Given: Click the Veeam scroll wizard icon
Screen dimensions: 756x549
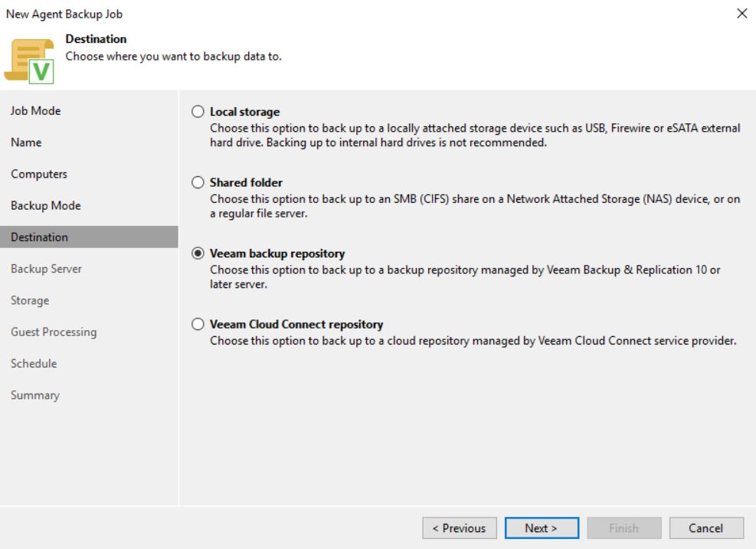Looking at the screenshot, I should point(29,61).
